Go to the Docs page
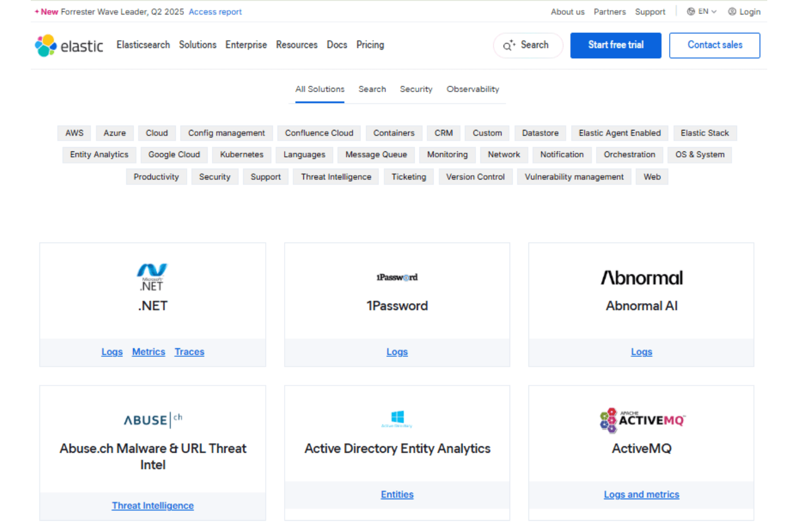Image resolution: width=798 pixels, height=532 pixels. (x=337, y=45)
